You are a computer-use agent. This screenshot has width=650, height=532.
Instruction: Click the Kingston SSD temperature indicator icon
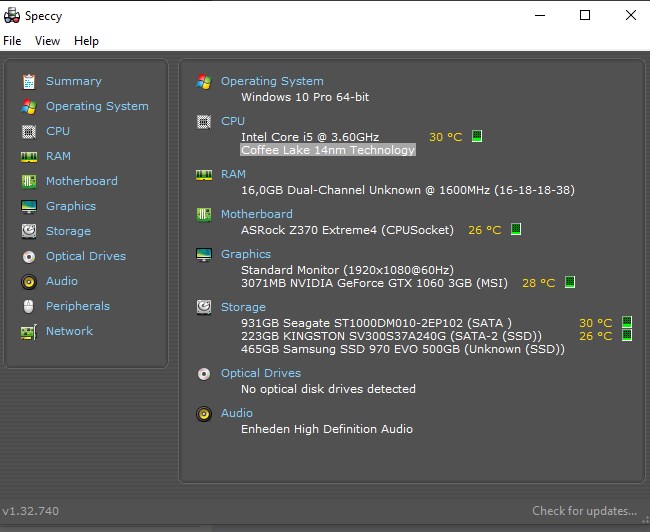click(627, 335)
